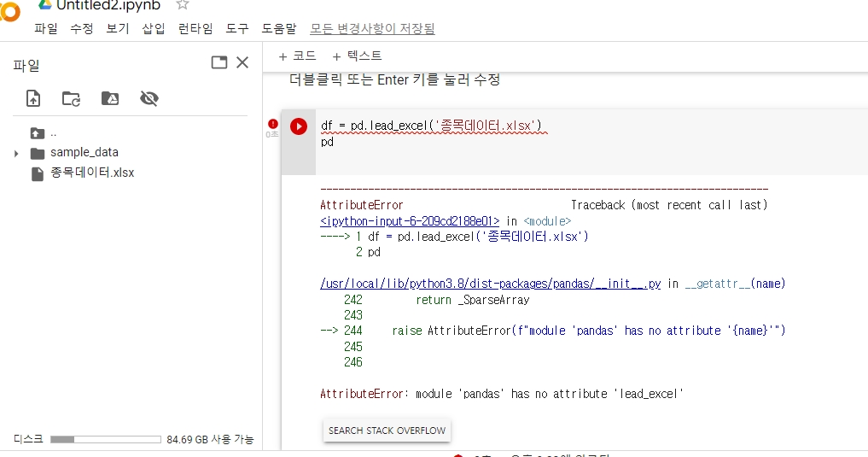Star the Untitled2.ipynb notebook
The image size is (868, 457).
pos(182,4)
